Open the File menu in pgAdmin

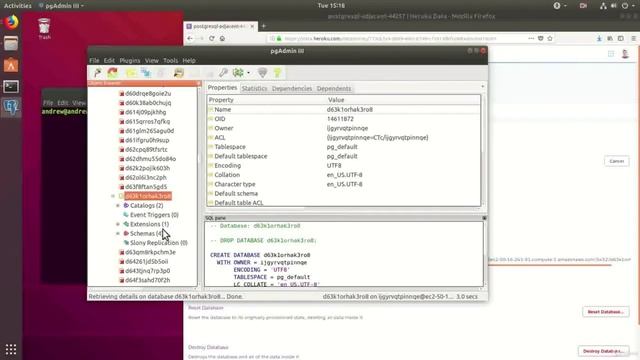tap(94, 60)
